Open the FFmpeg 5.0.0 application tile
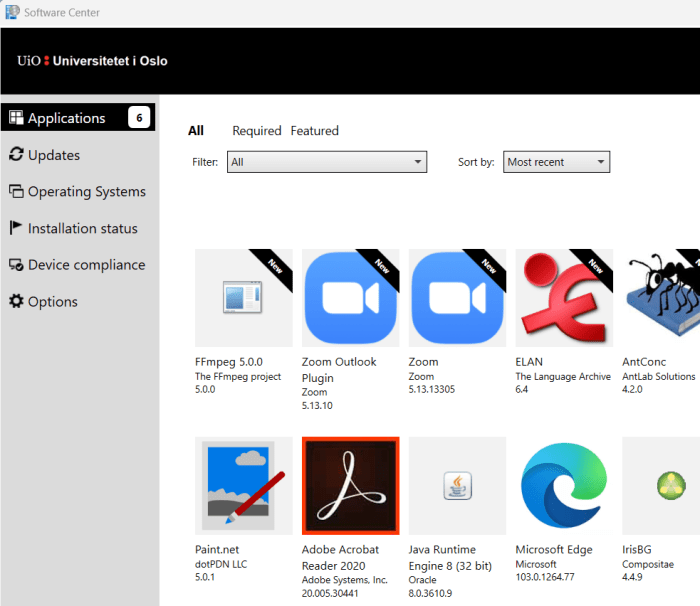Viewport: 700px width, 606px height. 243,297
